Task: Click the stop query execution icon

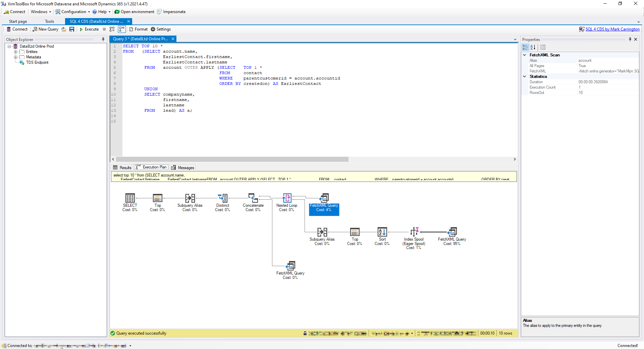Action: (104, 29)
